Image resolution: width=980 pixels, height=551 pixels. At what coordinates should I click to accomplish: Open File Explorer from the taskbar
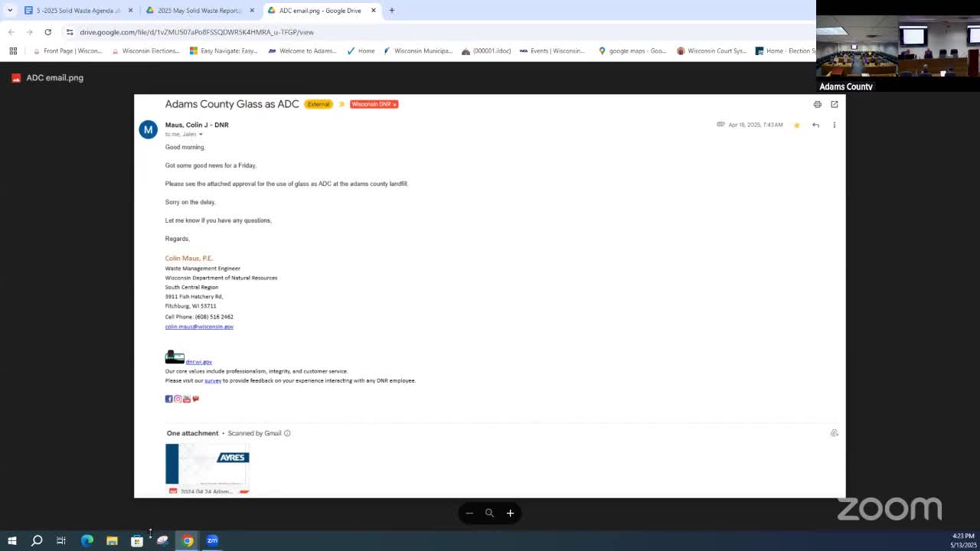click(112, 541)
